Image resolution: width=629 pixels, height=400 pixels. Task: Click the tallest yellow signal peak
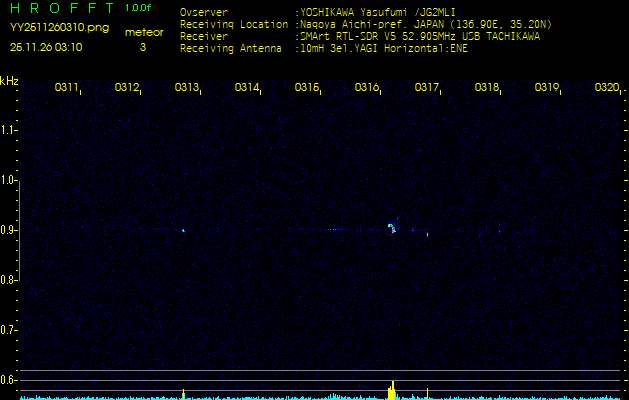[393, 390]
